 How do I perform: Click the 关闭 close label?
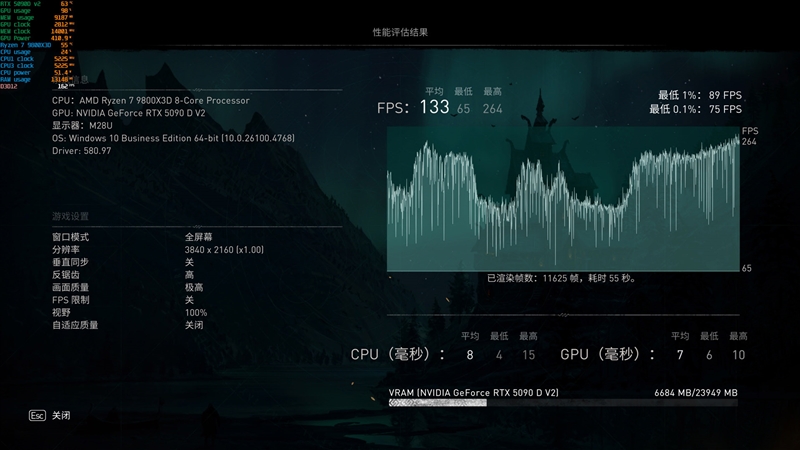(61, 415)
